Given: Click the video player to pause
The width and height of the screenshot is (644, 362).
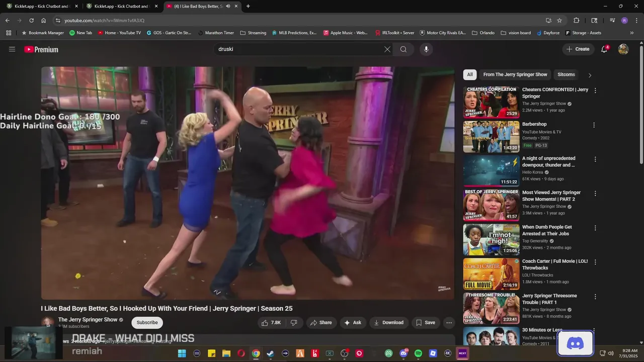Looking at the screenshot, I should 248,183.
